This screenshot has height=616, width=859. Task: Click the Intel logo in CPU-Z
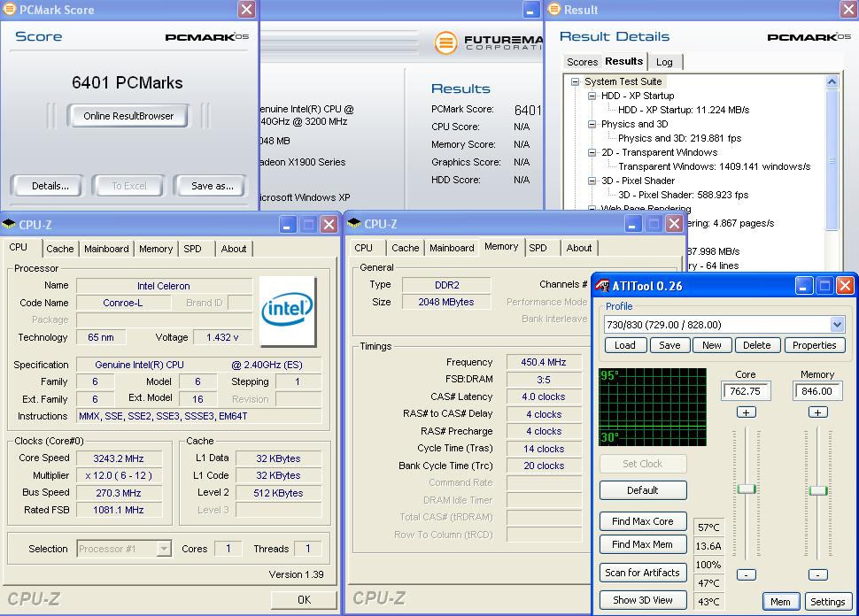click(288, 312)
